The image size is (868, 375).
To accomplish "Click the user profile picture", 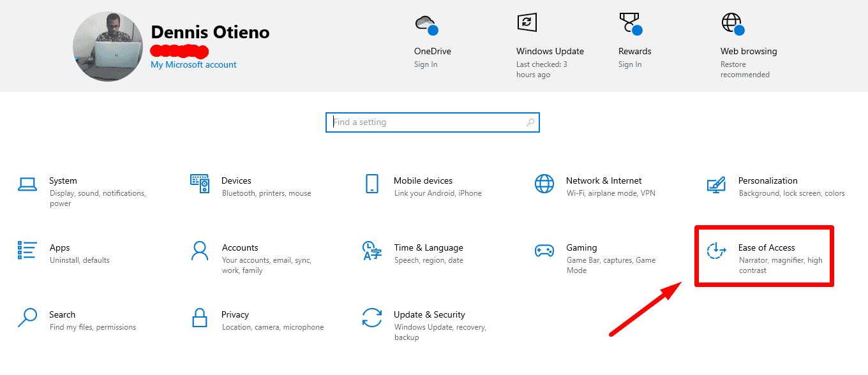I will (x=108, y=47).
